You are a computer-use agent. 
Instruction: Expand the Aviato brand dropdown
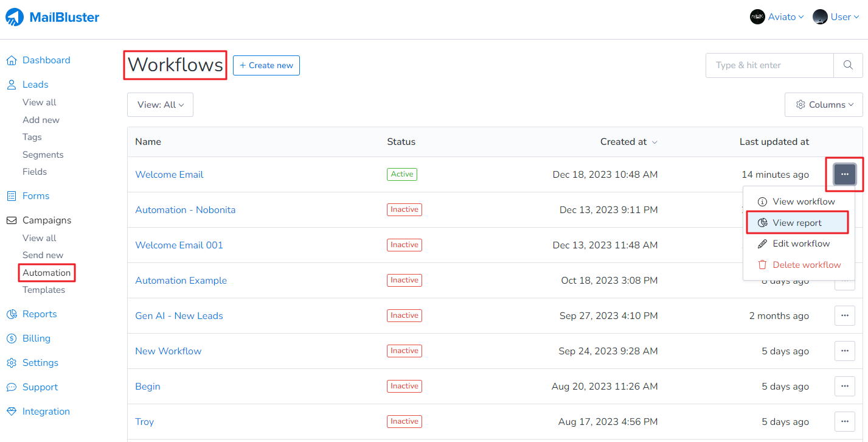click(x=777, y=17)
